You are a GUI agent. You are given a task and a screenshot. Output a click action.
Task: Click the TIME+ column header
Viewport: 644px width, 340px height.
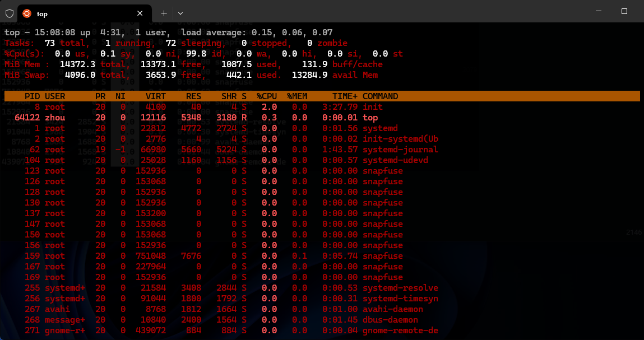tap(345, 96)
